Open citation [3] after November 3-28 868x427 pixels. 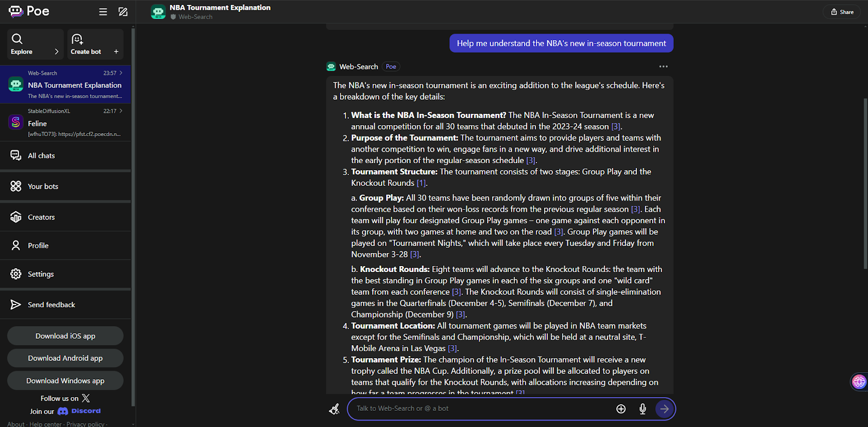tap(414, 255)
